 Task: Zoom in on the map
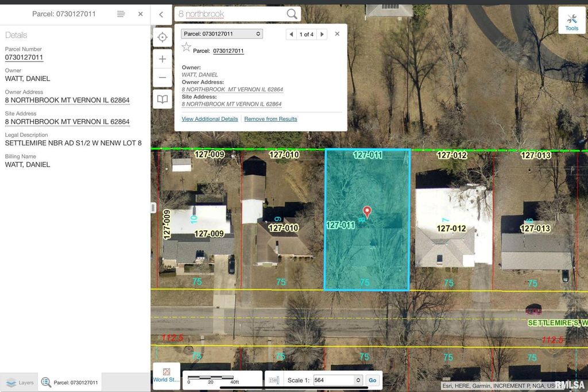[x=163, y=59]
